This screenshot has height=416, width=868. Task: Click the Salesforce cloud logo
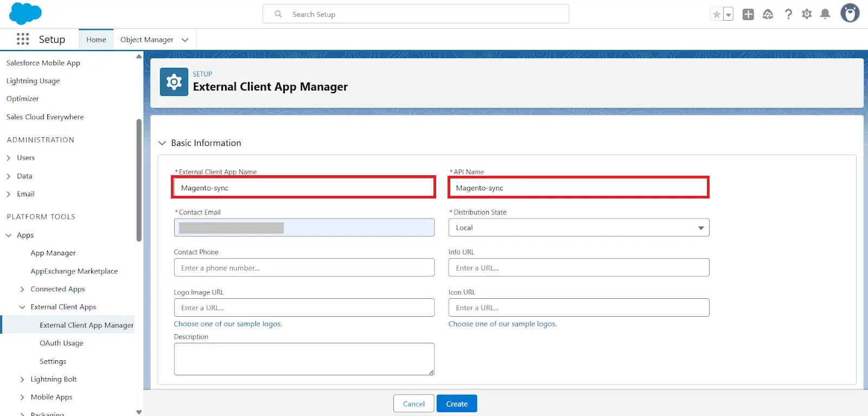25,14
